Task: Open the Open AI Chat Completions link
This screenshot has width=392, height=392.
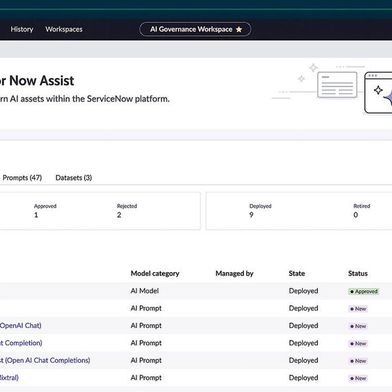Action: [x=45, y=360]
